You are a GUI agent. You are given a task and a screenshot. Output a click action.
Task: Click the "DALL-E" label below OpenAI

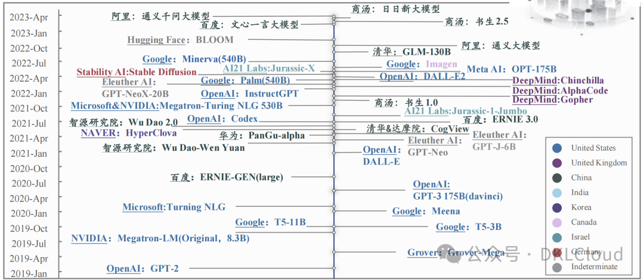(381, 162)
